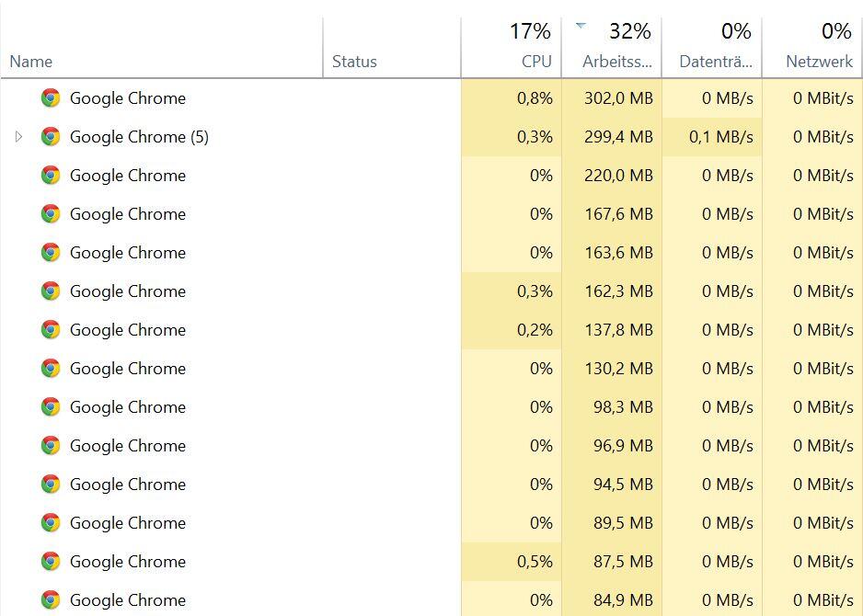Sort by Datenträger column header

click(x=712, y=47)
